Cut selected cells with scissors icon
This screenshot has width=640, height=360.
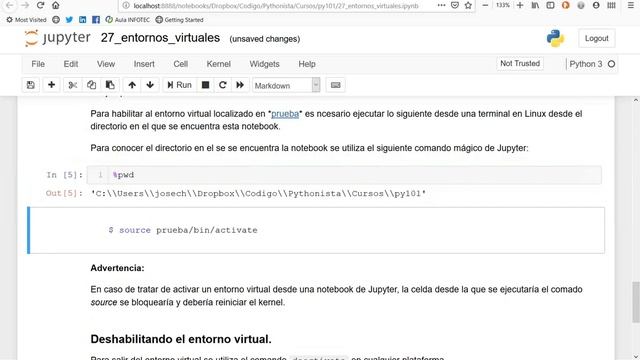(x=73, y=85)
